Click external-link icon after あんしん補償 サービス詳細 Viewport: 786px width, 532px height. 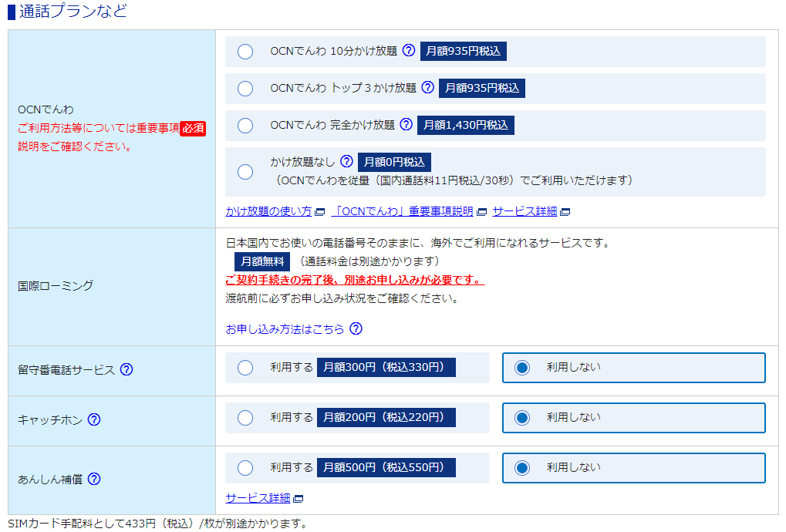click(299, 498)
